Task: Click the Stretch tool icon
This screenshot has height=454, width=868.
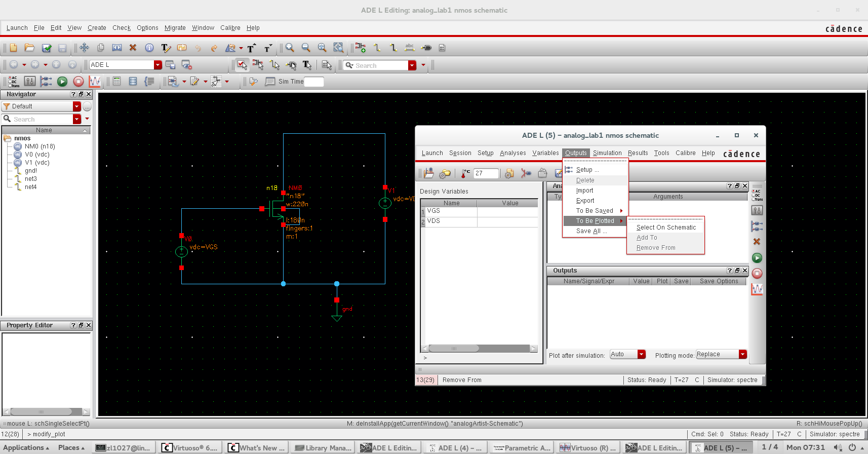Action: [117, 48]
